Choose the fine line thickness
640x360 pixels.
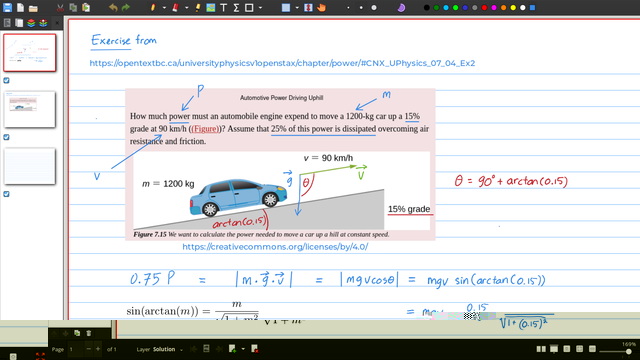(348, 8)
